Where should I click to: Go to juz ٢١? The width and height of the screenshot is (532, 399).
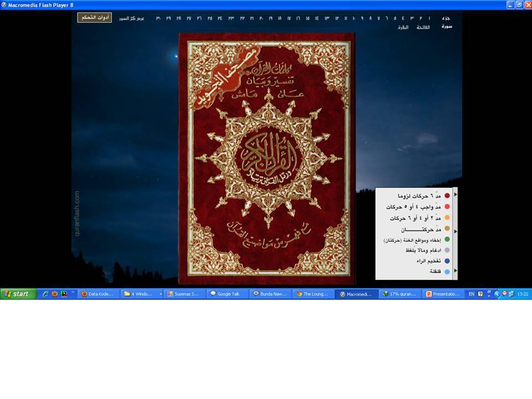(x=252, y=18)
